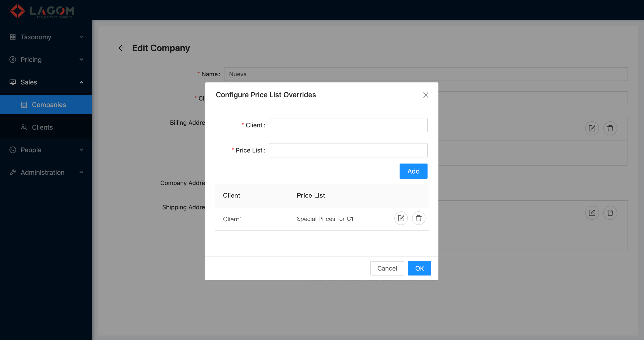Close the Configure Price List Overrides dialog
The image size is (644, 340).
[x=425, y=95]
